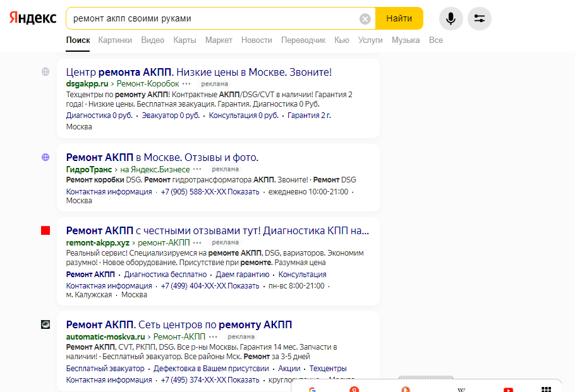
Task: Click the Найти search button
Action: click(399, 18)
